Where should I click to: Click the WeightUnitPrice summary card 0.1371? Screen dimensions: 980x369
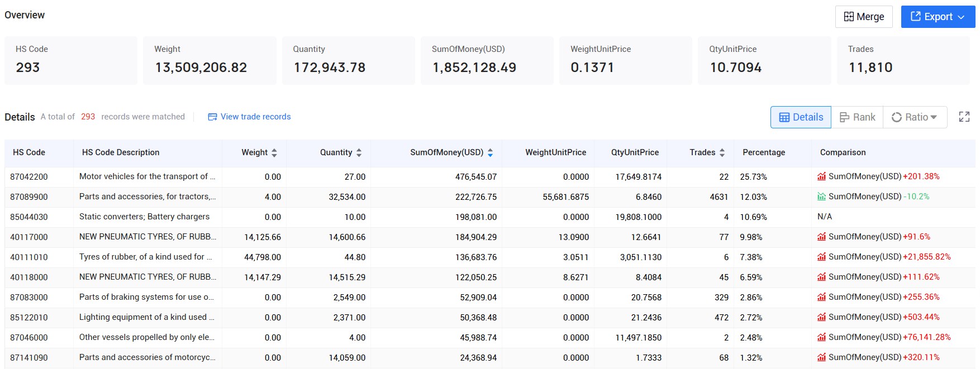click(x=626, y=61)
